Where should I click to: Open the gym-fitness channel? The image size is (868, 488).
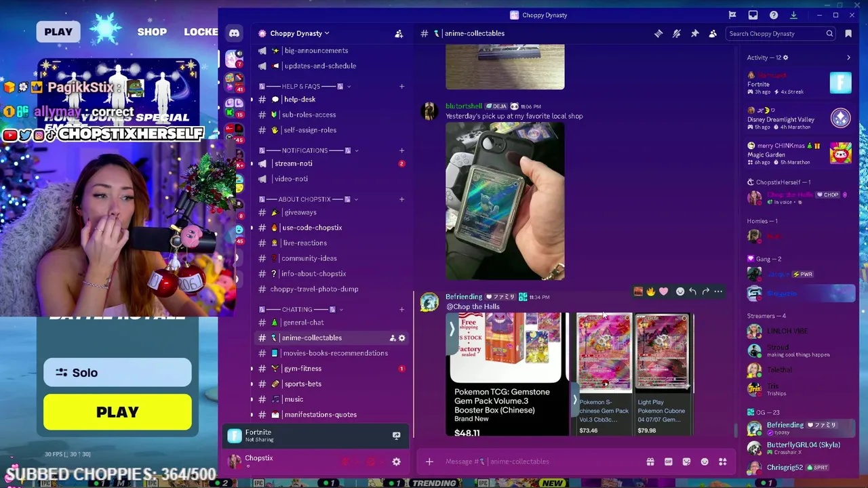click(x=331, y=369)
